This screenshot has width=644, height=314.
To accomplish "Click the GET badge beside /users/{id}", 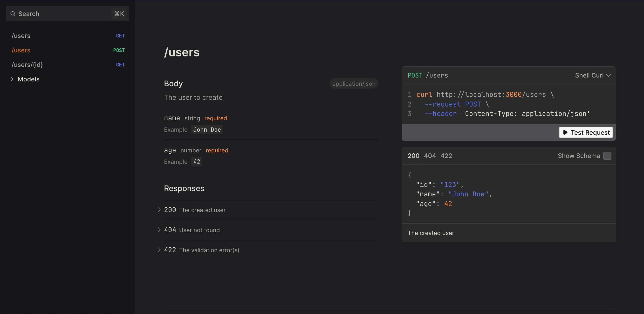I will [x=120, y=65].
